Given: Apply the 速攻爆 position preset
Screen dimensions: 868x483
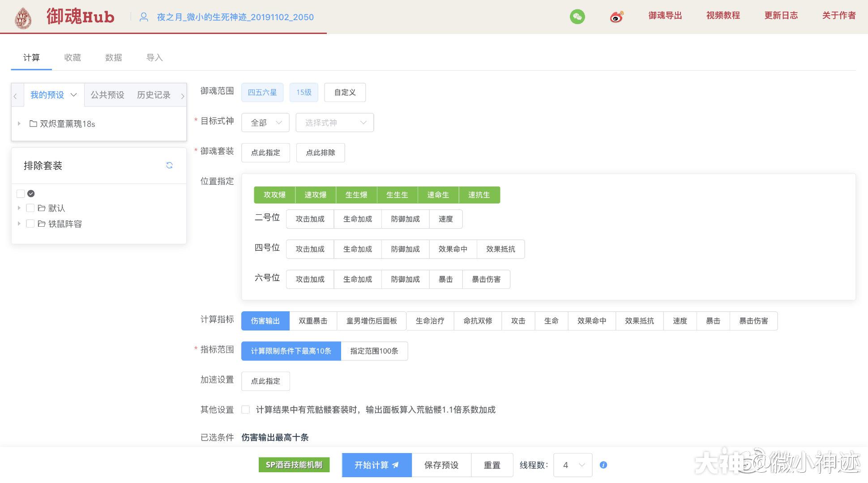Looking at the screenshot, I should [316, 195].
